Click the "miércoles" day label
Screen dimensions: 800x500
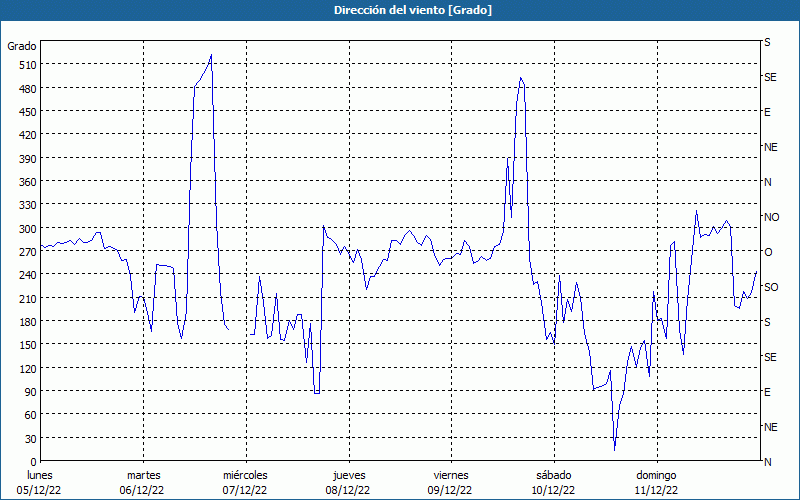coord(245,475)
